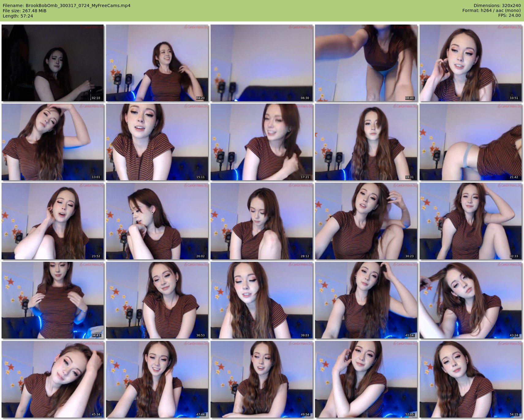
Task: Open the frame marked 04:20
Action: click(157, 63)
